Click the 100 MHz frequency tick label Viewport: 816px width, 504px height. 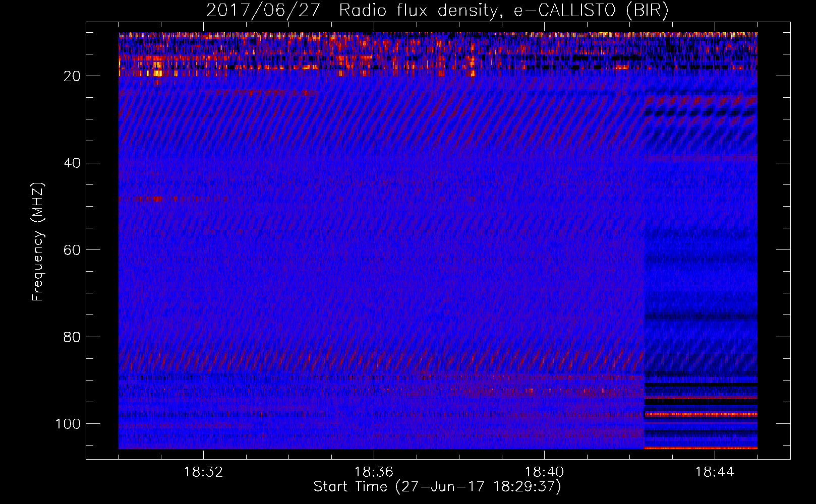pos(68,424)
